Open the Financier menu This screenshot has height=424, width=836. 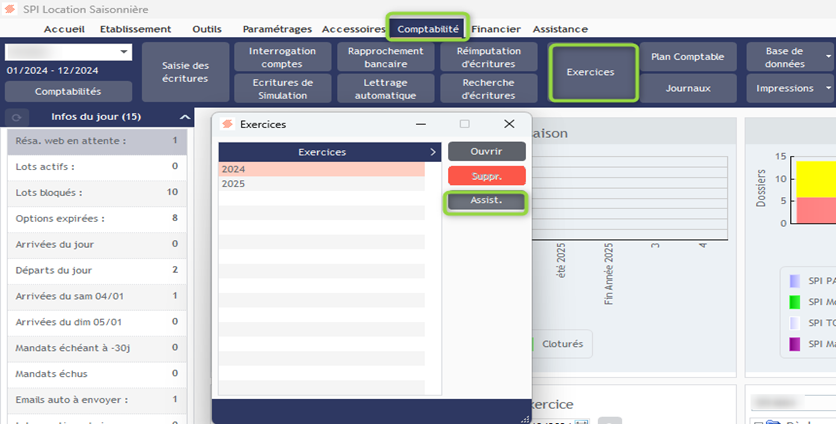coord(496,29)
